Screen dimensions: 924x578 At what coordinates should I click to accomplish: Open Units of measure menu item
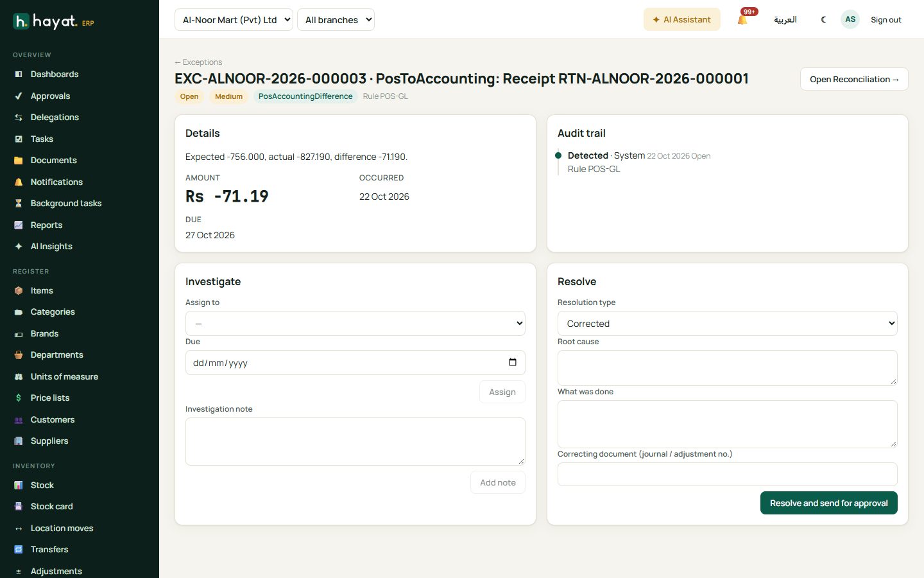pos(64,377)
